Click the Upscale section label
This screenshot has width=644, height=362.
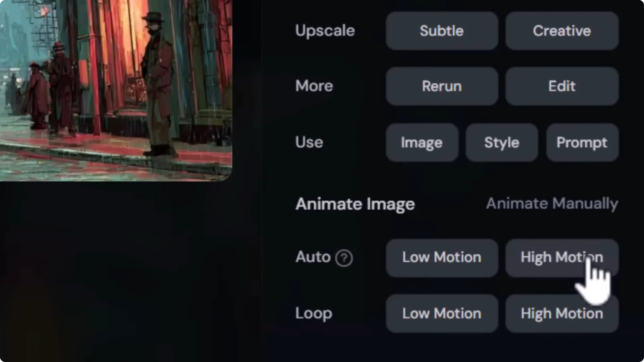click(x=325, y=31)
